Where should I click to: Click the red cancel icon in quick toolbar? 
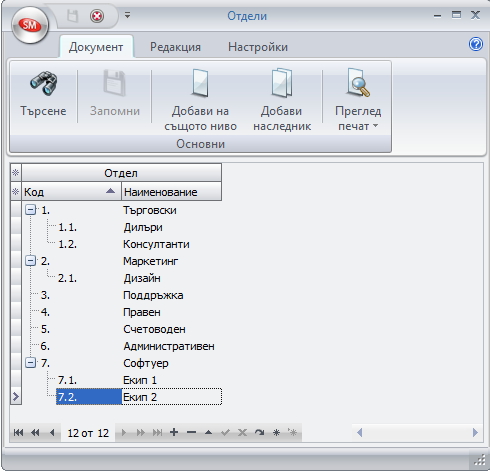(97, 16)
